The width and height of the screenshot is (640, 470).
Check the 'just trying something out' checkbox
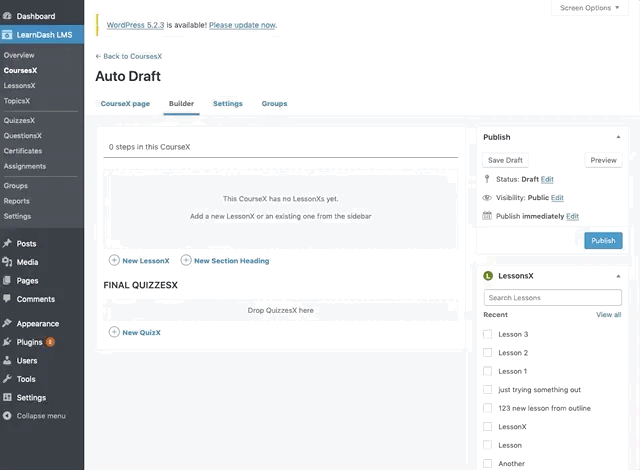(x=487, y=390)
